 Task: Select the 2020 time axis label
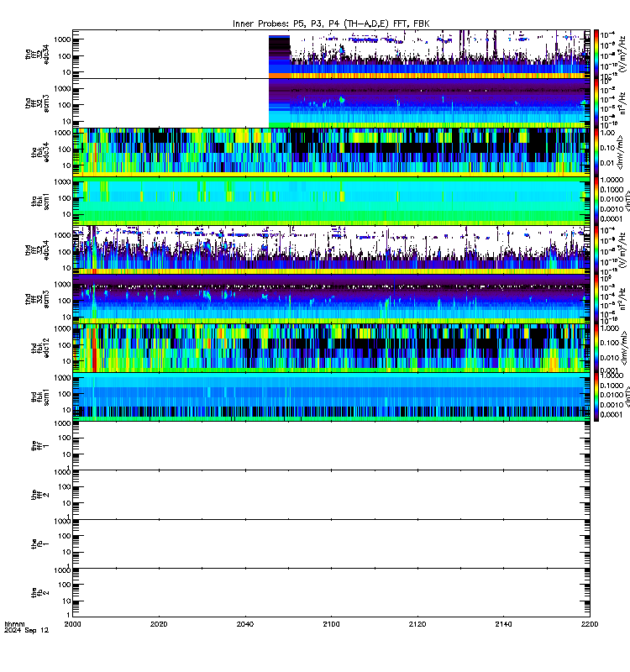(x=159, y=624)
